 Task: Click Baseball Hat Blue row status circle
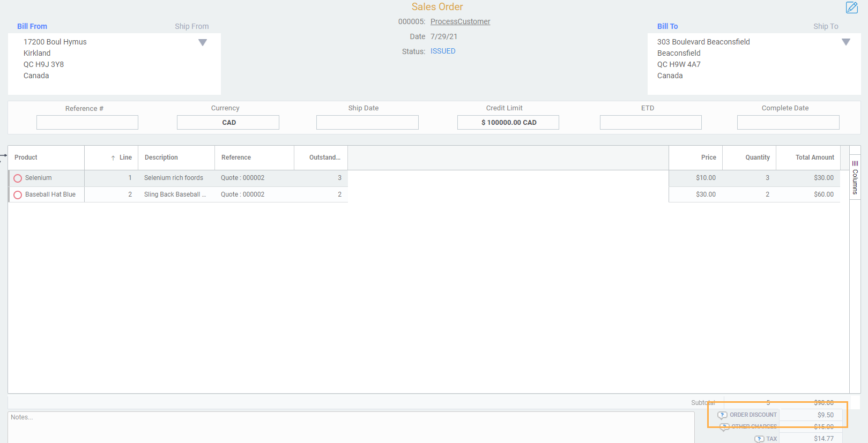(18, 195)
